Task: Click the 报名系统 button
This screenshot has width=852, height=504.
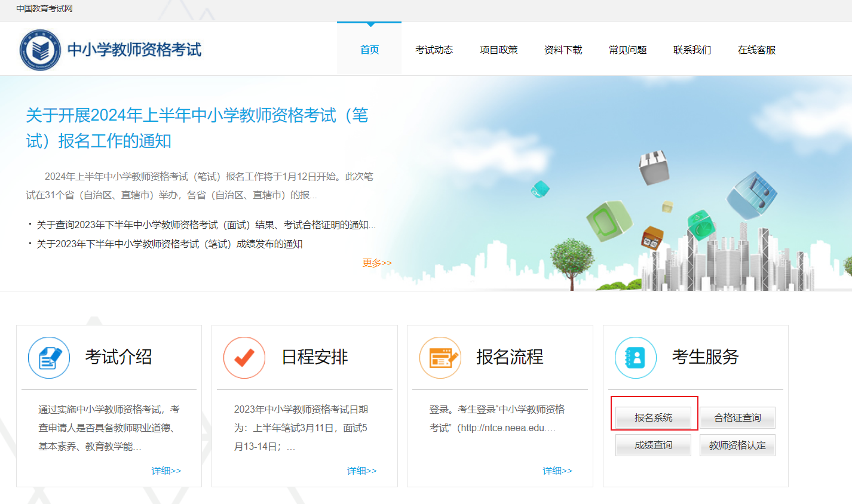Action: (x=653, y=417)
